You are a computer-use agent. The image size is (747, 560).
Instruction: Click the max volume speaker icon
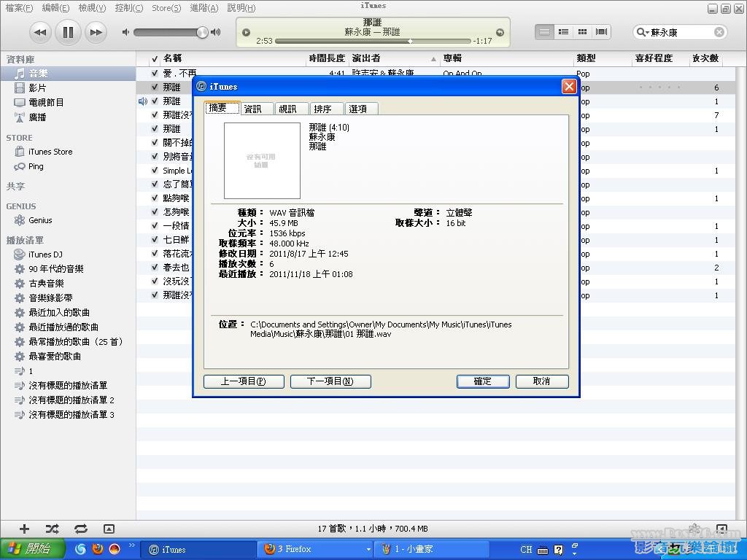[x=216, y=32]
